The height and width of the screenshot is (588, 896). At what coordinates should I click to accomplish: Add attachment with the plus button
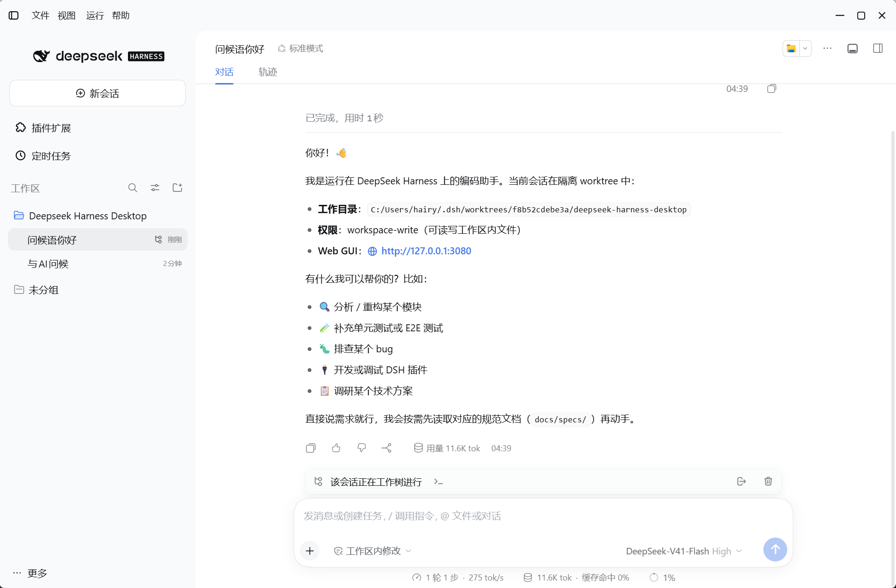click(310, 551)
